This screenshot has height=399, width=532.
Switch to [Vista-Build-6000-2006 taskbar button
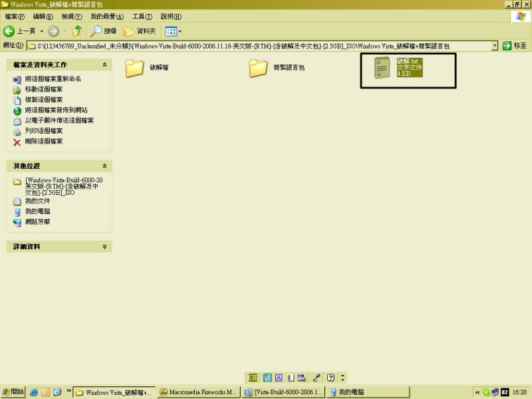[x=284, y=392]
